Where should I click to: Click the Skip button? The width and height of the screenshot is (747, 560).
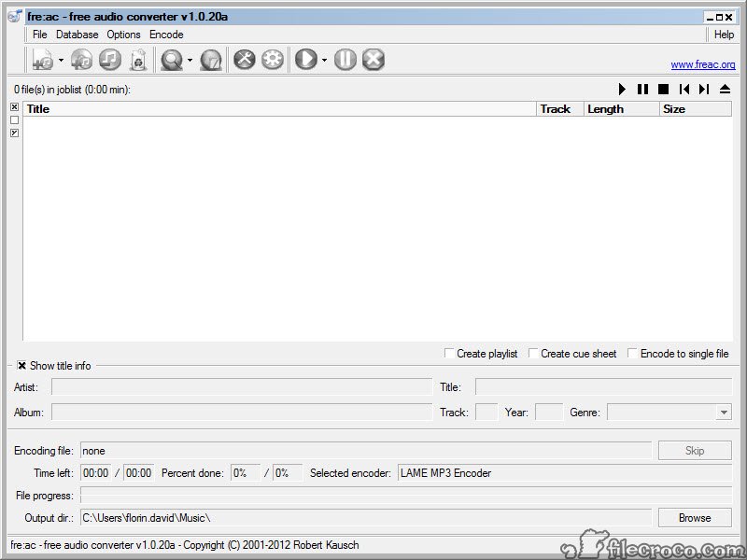click(695, 451)
